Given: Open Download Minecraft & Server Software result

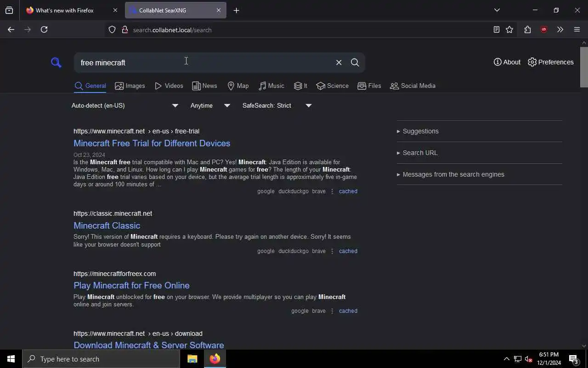Looking at the screenshot, I should click(x=149, y=345).
